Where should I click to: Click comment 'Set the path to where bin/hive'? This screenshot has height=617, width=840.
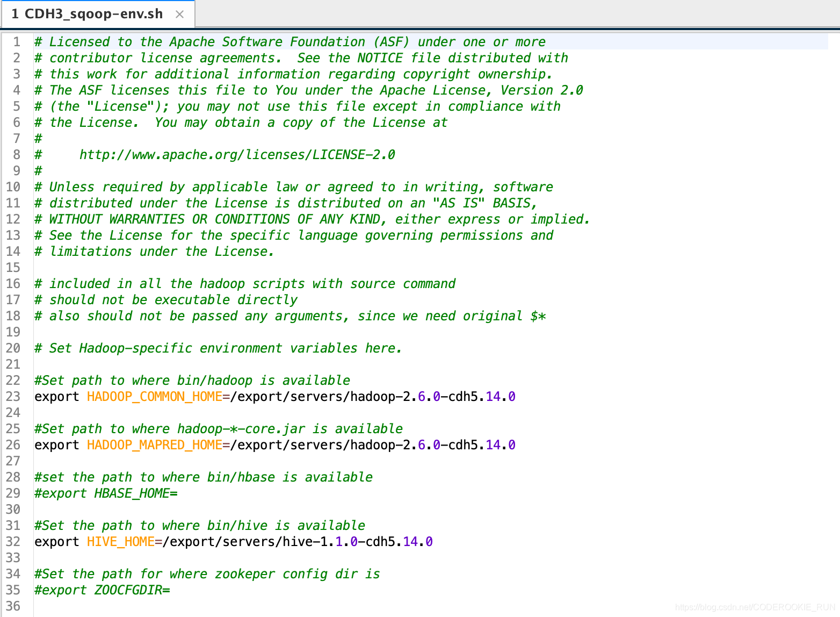tap(200, 526)
